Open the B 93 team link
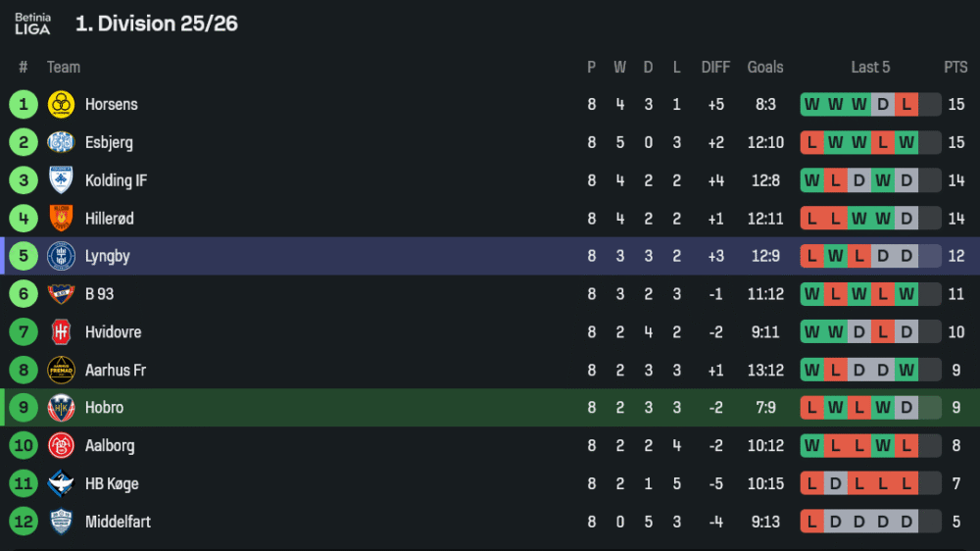This screenshot has height=551, width=980. click(100, 294)
